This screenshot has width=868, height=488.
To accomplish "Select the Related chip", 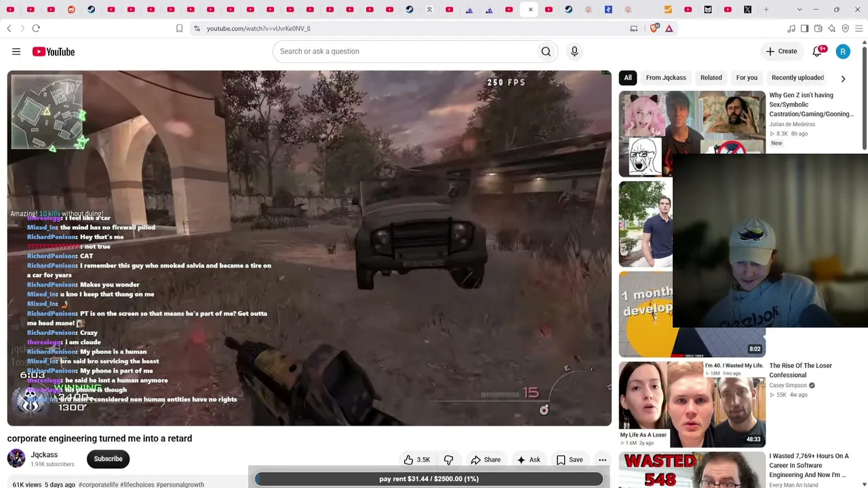I will (x=711, y=78).
